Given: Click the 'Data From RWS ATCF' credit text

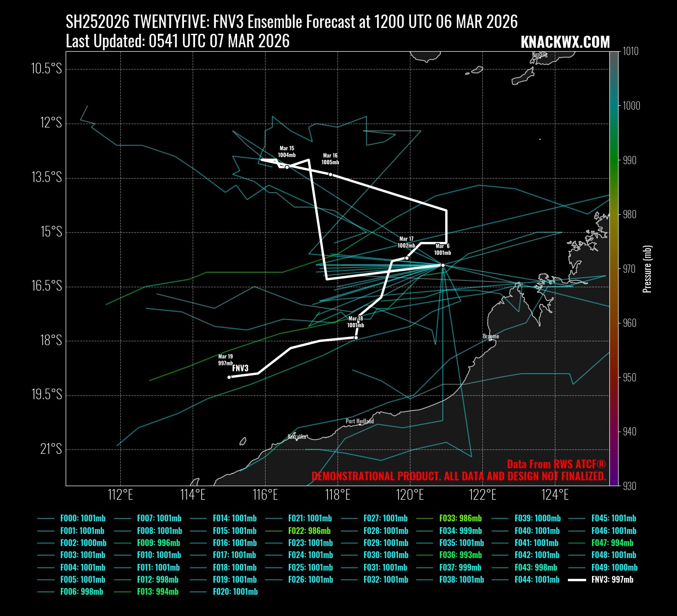Looking at the screenshot, I should (556, 464).
